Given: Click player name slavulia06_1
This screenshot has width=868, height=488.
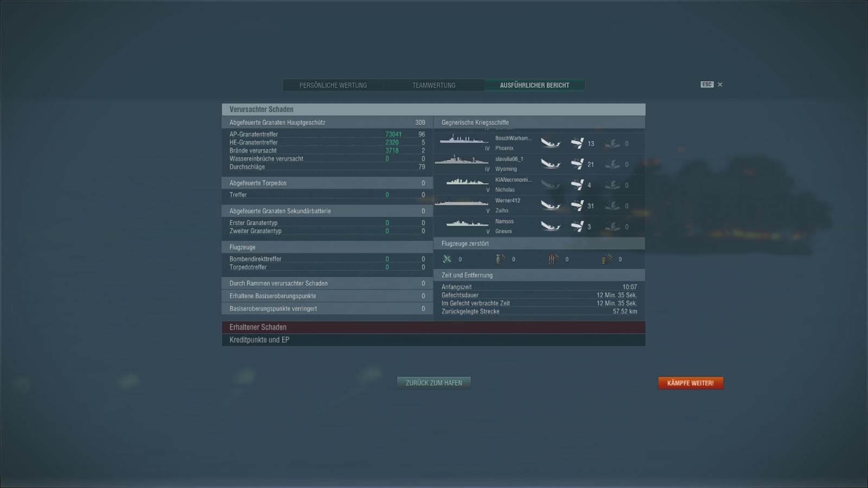Looking at the screenshot, I should coord(509,159).
